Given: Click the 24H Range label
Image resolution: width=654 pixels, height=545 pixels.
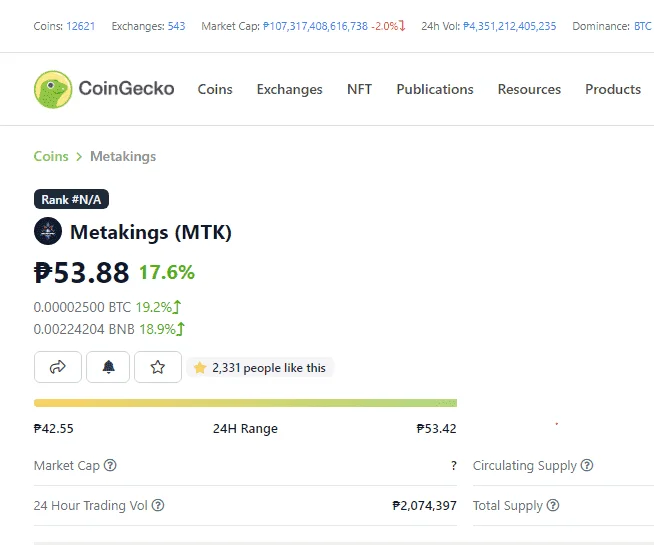Looking at the screenshot, I should click(x=245, y=429).
